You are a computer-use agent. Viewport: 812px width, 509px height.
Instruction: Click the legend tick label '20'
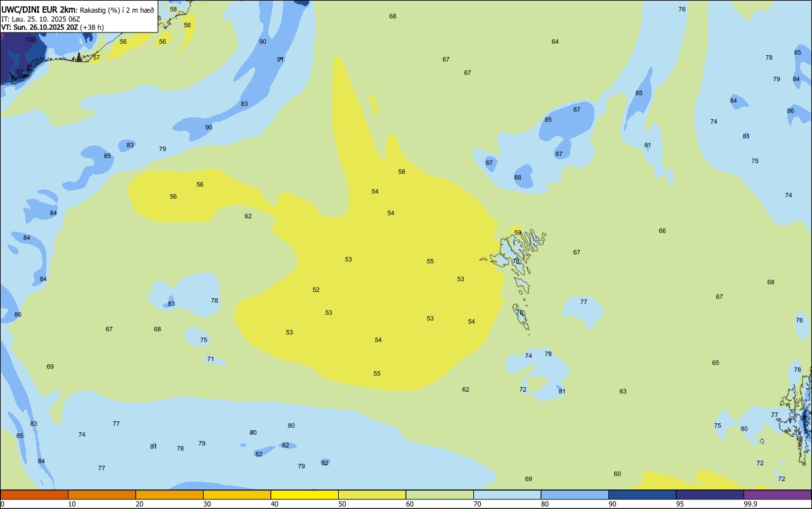pyautogui.click(x=140, y=504)
